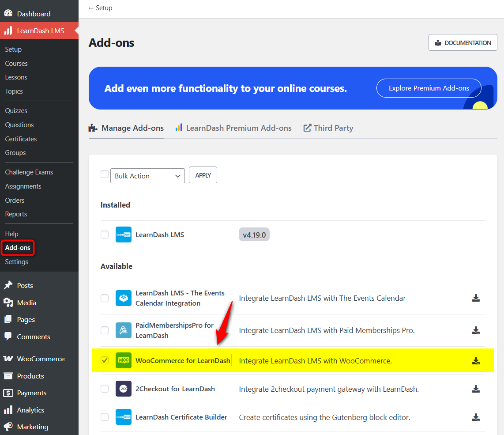Click the 2Checkout add-on logo icon

[124, 389]
